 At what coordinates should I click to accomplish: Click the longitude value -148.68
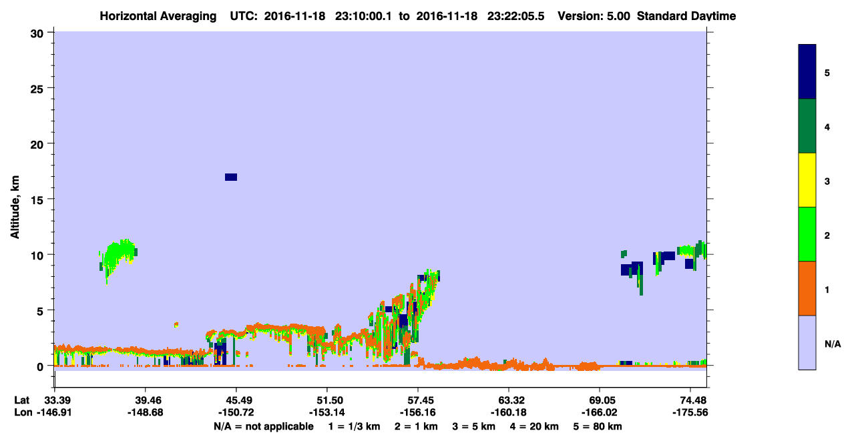(145, 412)
